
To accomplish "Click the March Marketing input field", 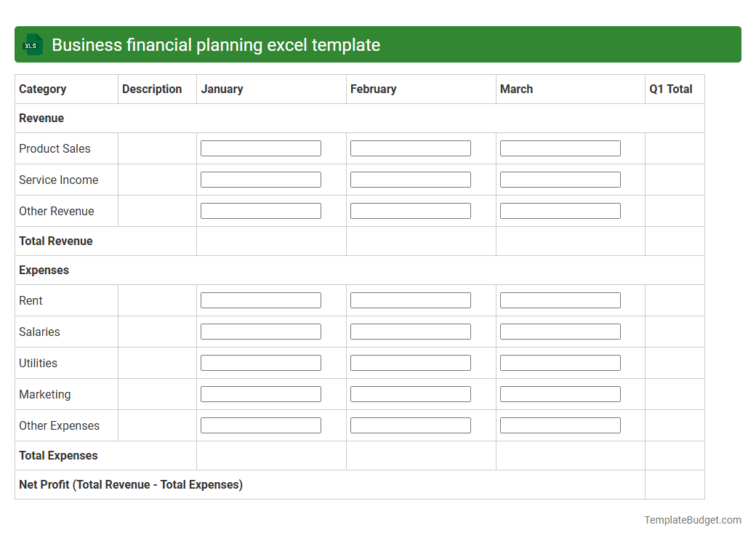I will point(560,393).
